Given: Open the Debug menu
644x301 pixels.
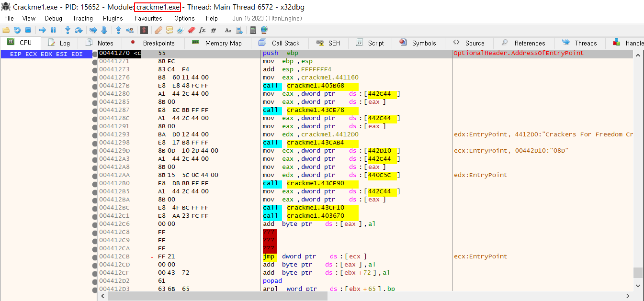Looking at the screenshot, I should click(54, 18).
